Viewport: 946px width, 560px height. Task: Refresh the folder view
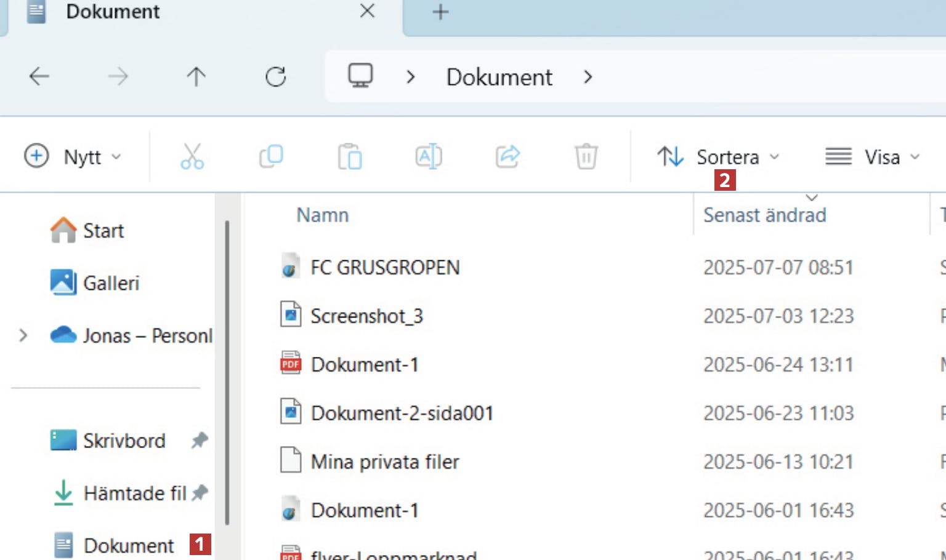coord(275,77)
